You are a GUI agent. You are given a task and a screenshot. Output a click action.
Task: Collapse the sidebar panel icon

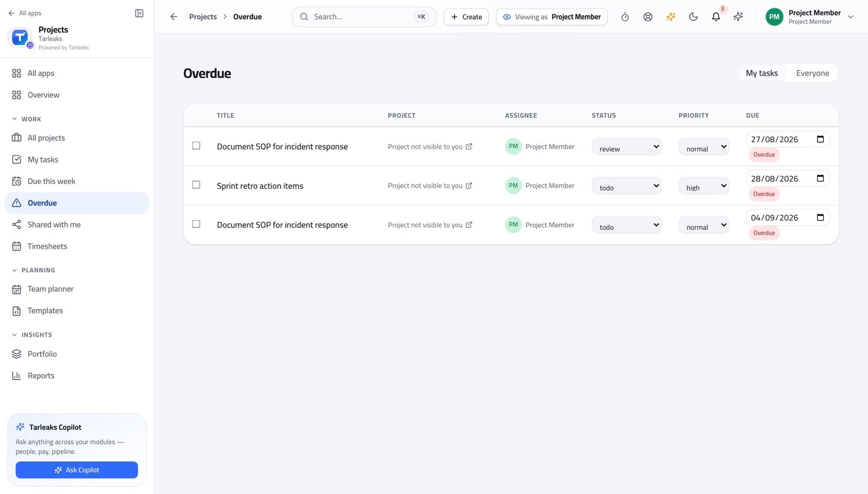[139, 13]
